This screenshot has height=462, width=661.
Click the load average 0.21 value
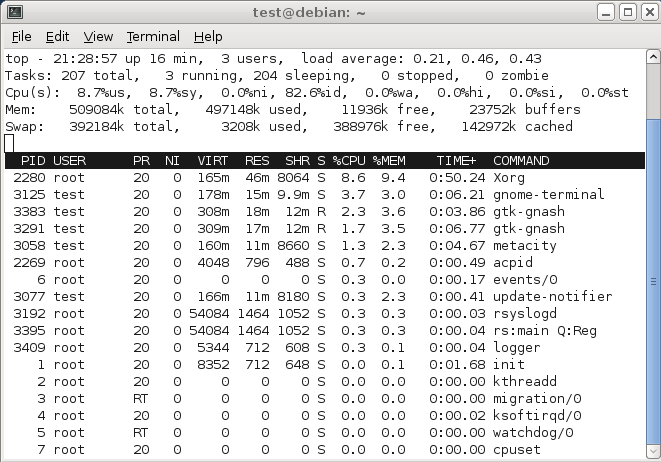(429, 59)
